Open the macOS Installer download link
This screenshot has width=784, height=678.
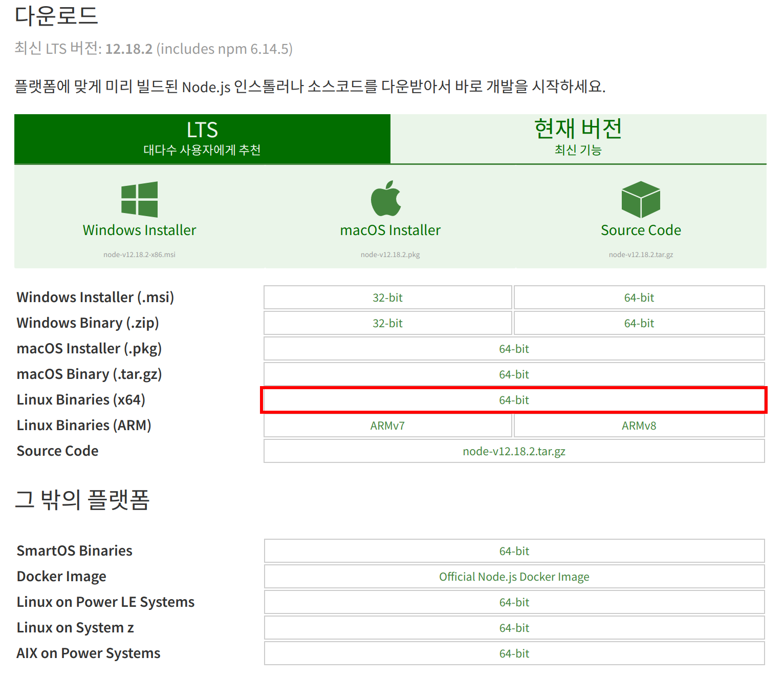point(390,230)
